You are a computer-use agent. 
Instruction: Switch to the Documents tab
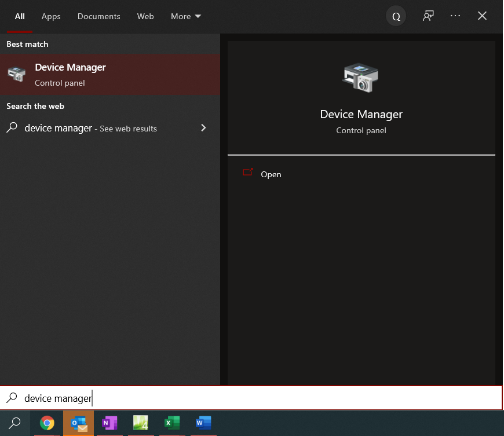[x=98, y=16]
